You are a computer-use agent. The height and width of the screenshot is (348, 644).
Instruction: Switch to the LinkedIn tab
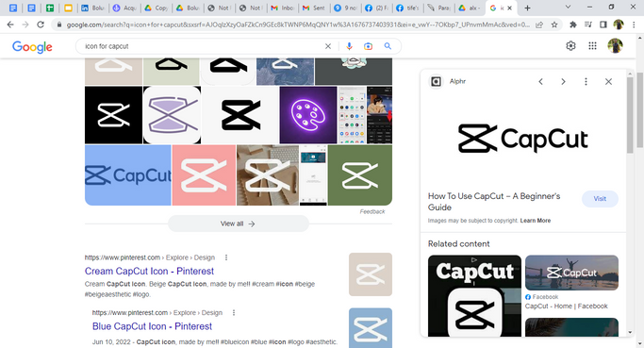(x=92, y=8)
